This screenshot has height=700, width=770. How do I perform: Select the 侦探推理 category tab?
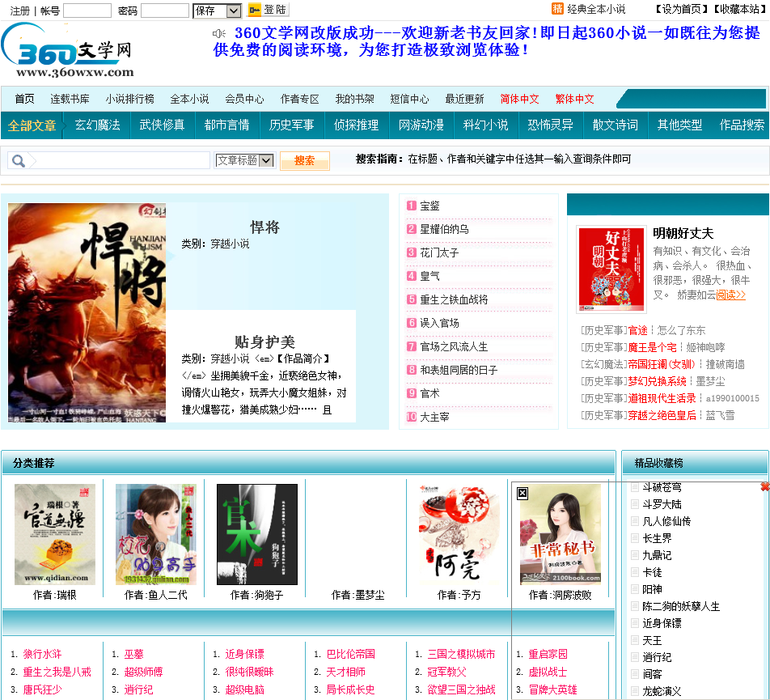coord(357,125)
